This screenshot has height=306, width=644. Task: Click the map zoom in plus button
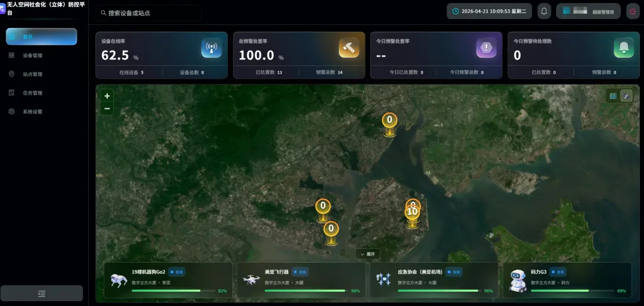[107, 96]
